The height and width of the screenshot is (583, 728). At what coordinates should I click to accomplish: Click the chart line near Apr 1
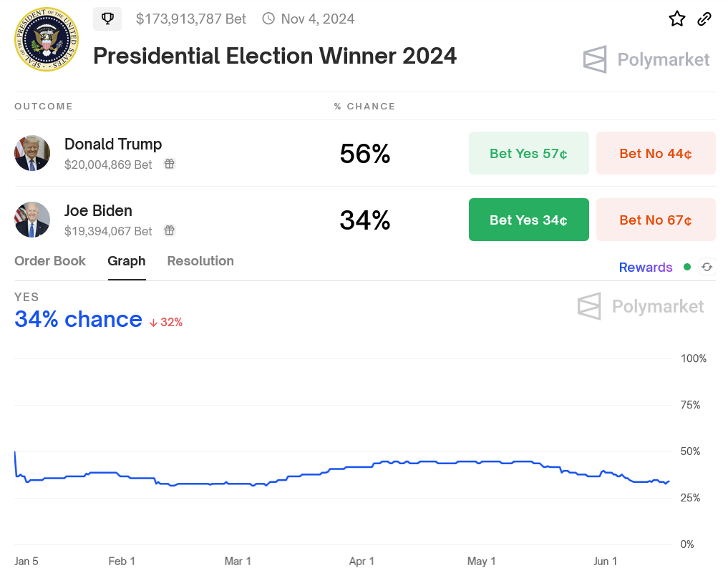(x=361, y=467)
